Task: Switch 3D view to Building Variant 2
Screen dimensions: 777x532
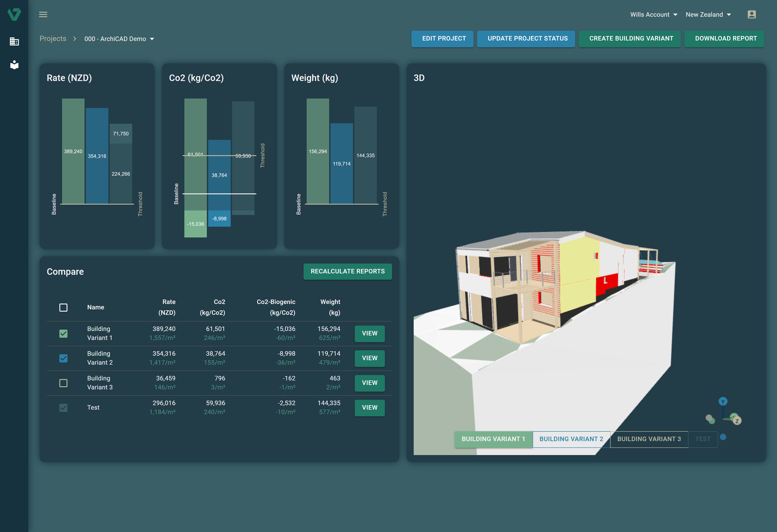Action: [x=571, y=439]
